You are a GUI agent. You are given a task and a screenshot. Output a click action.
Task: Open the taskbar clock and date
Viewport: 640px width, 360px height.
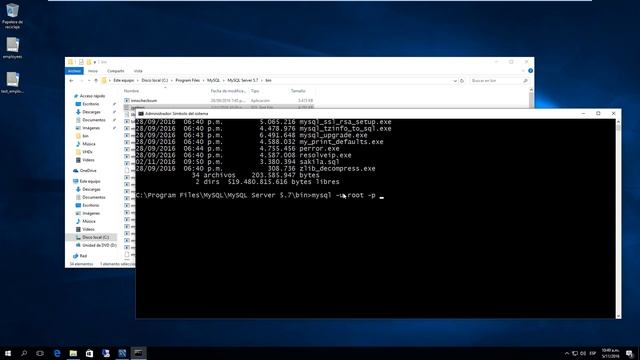tap(610, 353)
